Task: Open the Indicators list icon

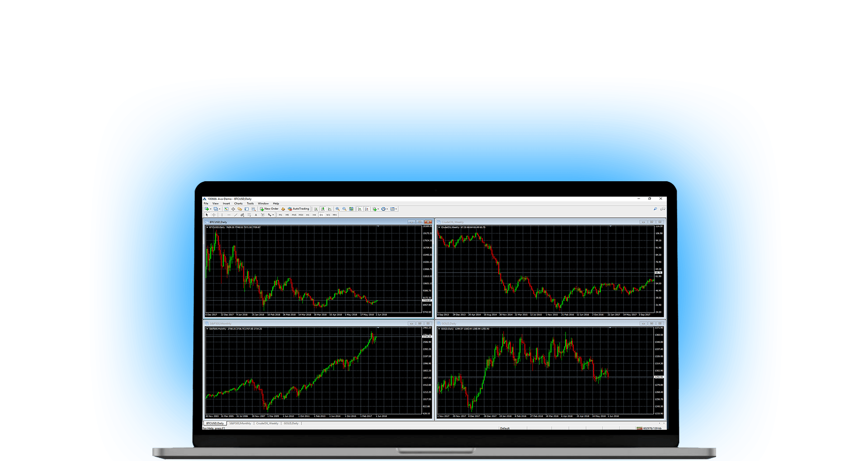Action: [x=374, y=209]
